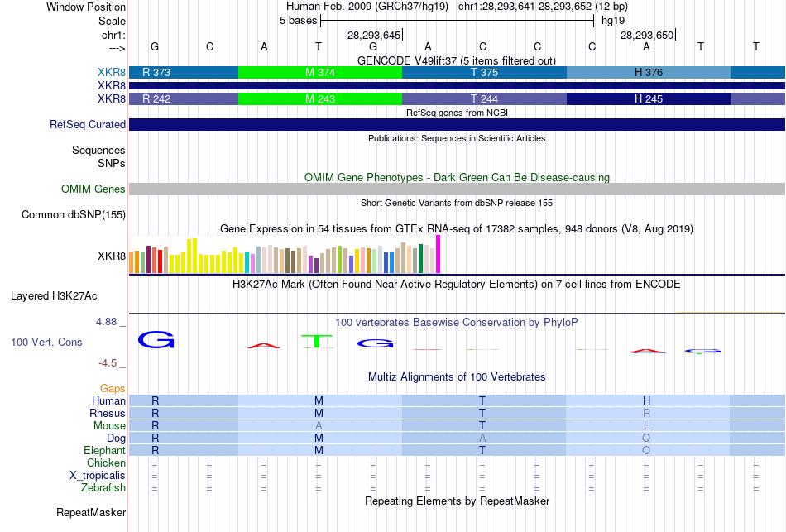Click the T 244 codon block
Image resolution: width=786 pixels, height=532 pixels.
click(484, 98)
